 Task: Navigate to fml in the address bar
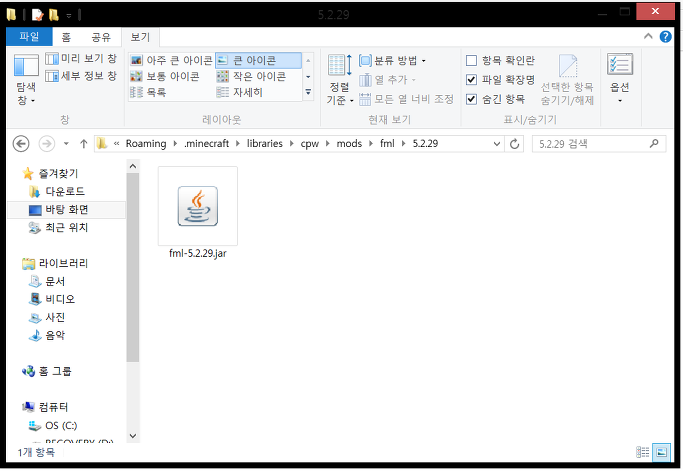click(x=387, y=143)
